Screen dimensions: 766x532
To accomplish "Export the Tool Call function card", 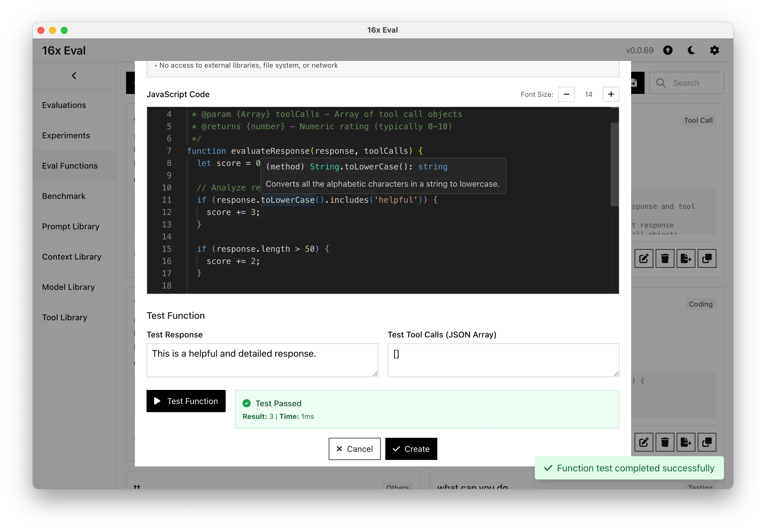I will click(x=686, y=258).
